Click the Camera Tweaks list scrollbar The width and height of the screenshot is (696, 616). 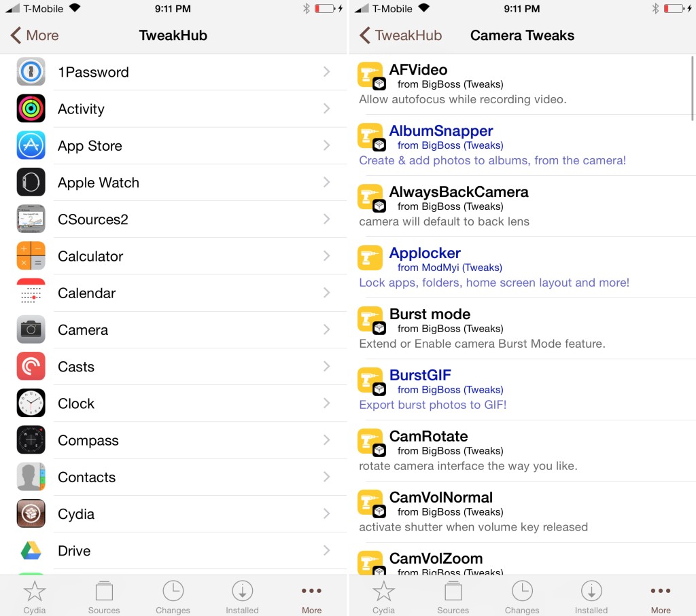pyautogui.click(x=692, y=88)
